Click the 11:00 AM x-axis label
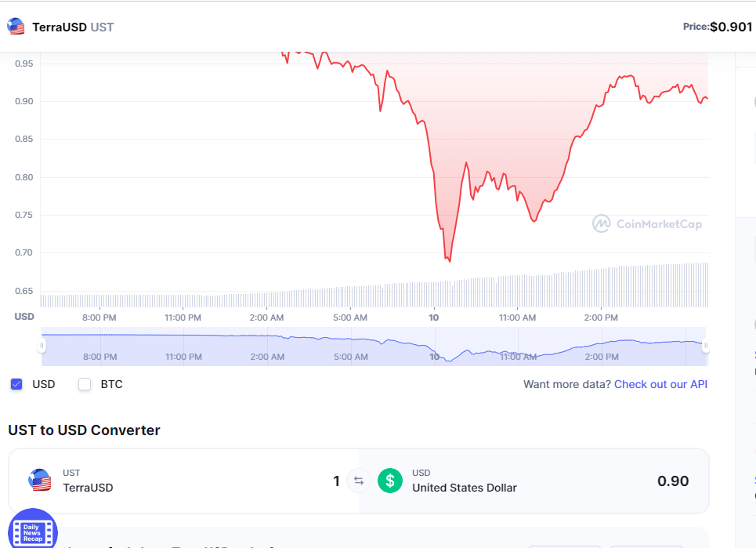 (517, 318)
